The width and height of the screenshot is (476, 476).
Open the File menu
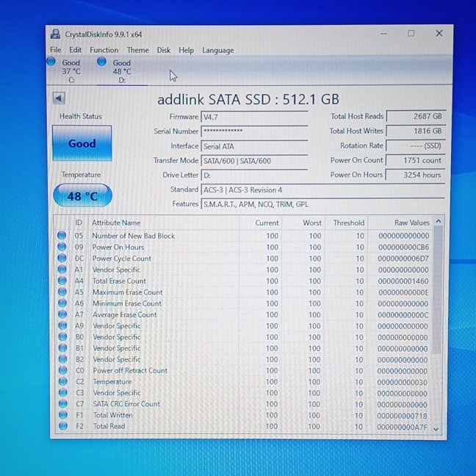pyautogui.click(x=56, y=50)
